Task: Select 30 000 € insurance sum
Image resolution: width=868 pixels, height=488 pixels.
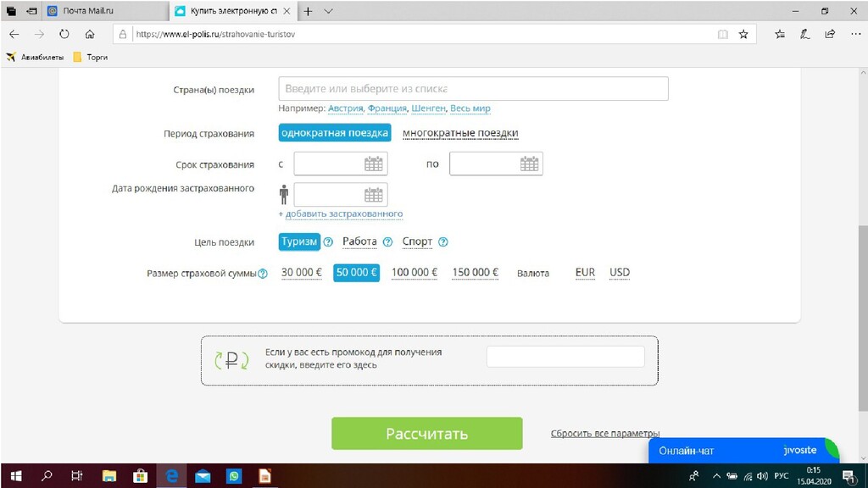Action: point(301,273)
